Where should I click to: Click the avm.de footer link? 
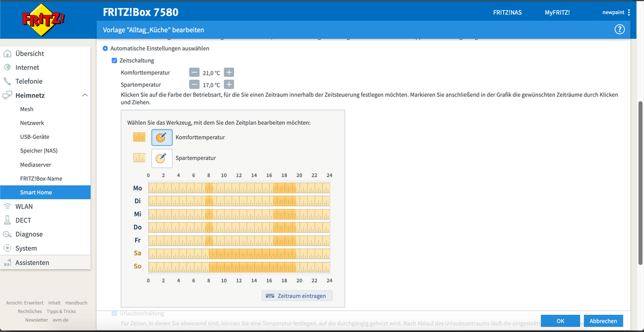pos(60,320)
